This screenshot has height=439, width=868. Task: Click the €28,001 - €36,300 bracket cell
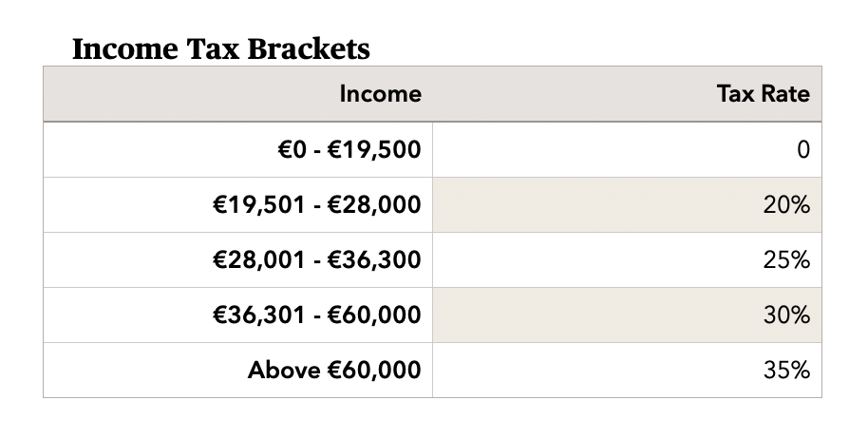317,259
